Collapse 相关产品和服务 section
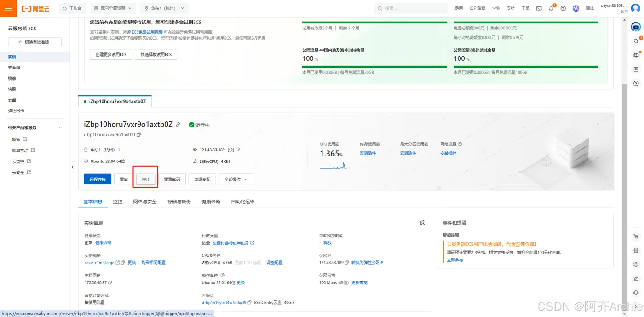 click(x=60, y=127)
